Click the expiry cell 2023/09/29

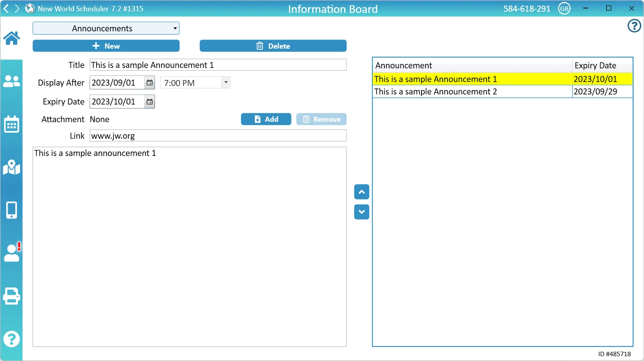coord(602,92)
